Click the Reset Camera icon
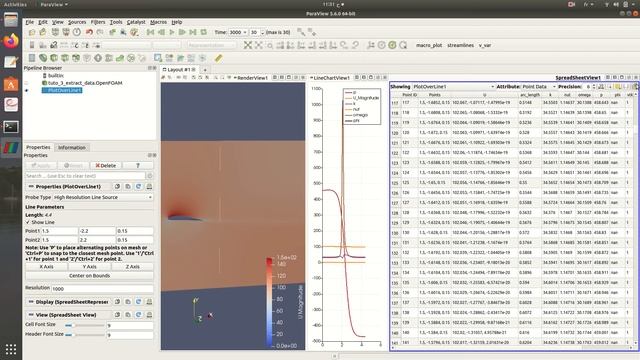The image size is (640, 360). click(248, 45)
